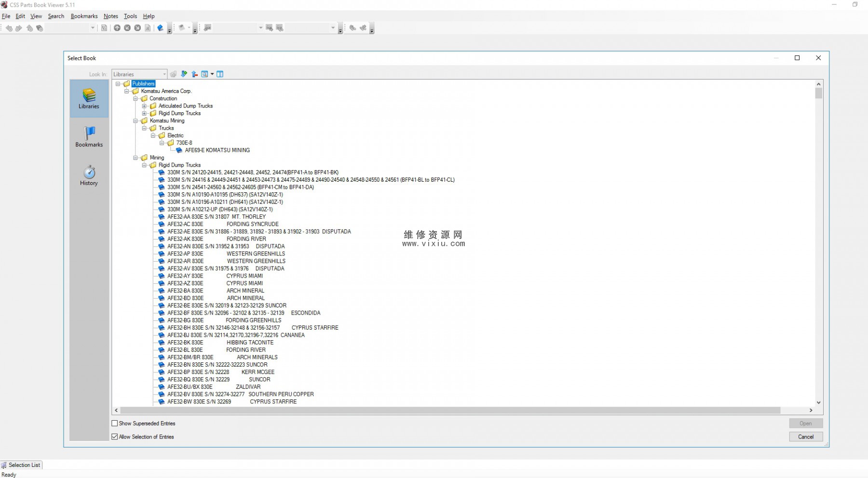This screenshot has height=478, width=868.
Task: Collapse the Komatsu Mining node
Action: point(136,121)
